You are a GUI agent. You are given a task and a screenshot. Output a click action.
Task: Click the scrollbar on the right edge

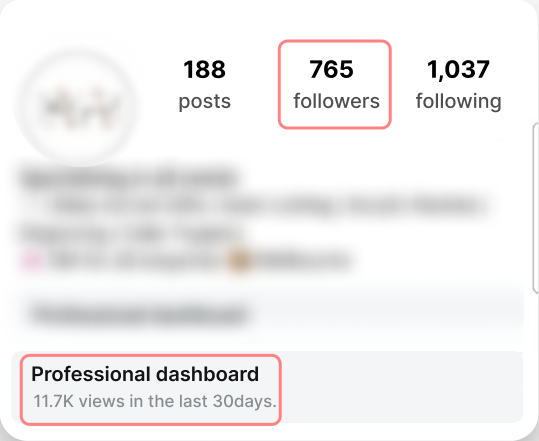[536, 209]
